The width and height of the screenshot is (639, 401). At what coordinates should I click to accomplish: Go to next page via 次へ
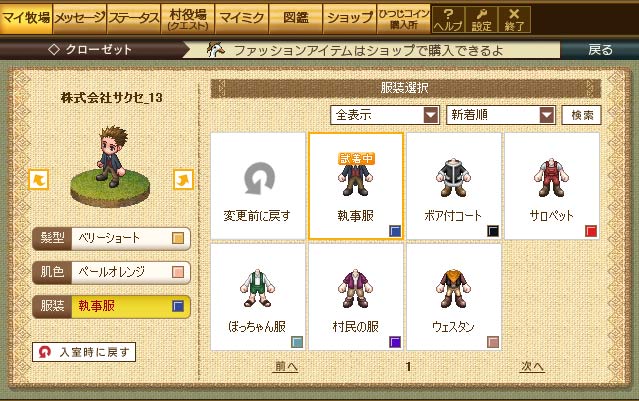pos(532,366)
